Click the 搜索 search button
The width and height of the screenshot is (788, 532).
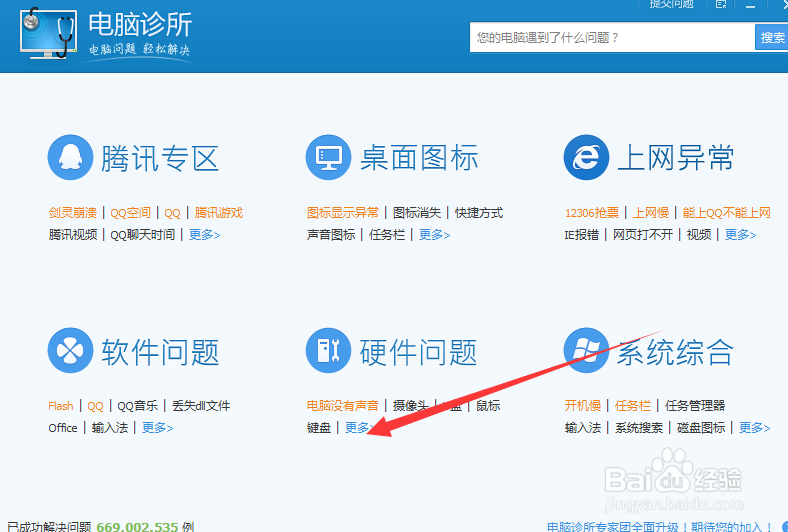pyautogui.click(x=772, y=38)
